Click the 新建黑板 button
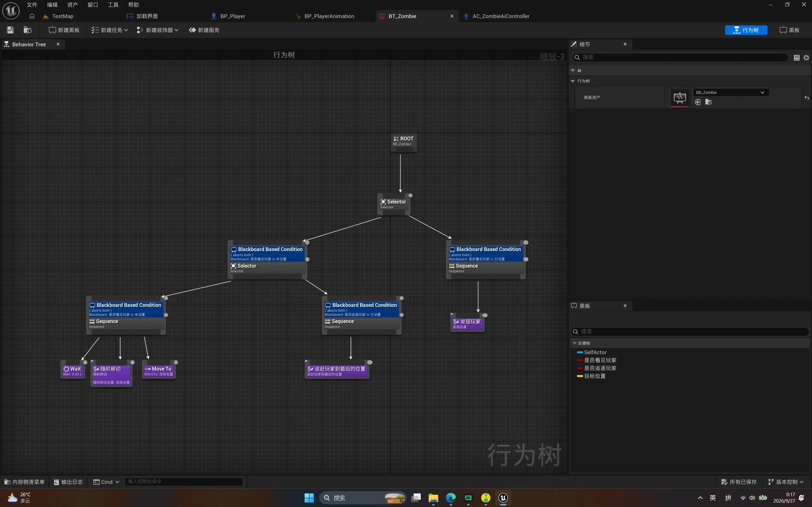The height and width of the screenshot is (507, 812). tap(64, 30)
